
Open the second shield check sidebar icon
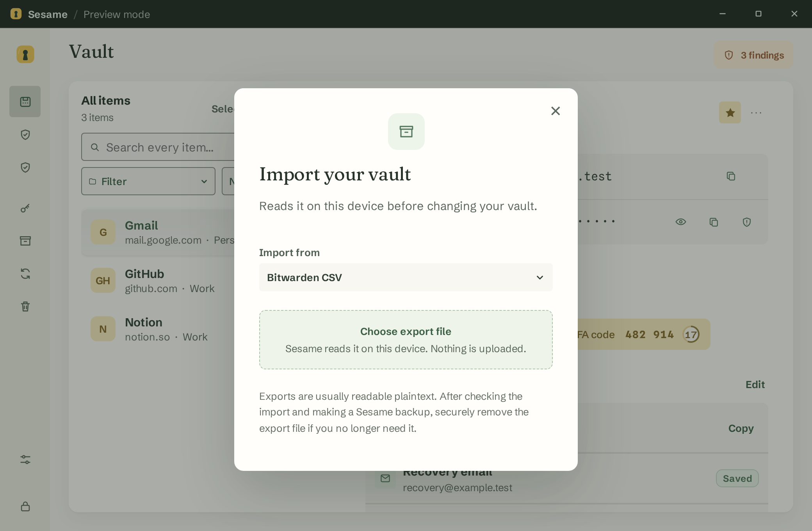[25, 167]
